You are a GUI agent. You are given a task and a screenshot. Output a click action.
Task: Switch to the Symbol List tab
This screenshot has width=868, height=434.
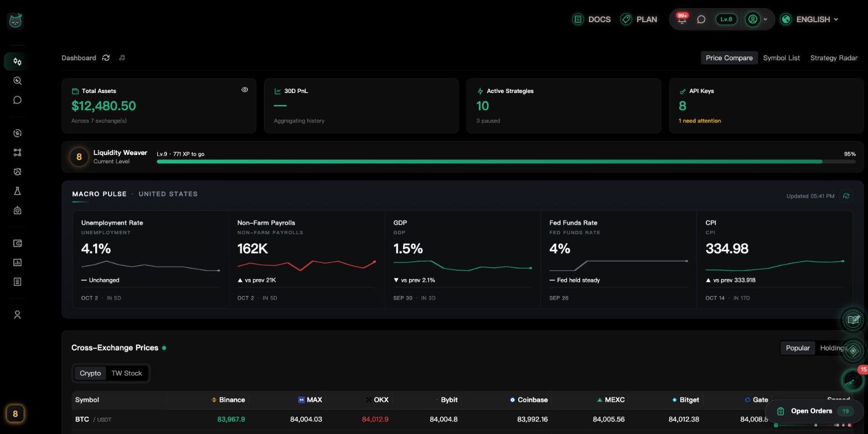point(781,58)
